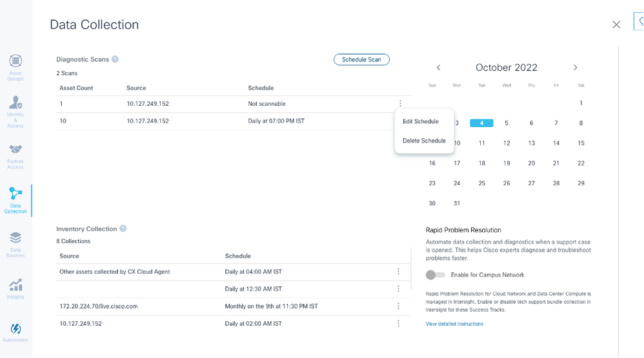Open Partner Access section
This screenshot has height=358, width=644.
click(x=15, y=156)
